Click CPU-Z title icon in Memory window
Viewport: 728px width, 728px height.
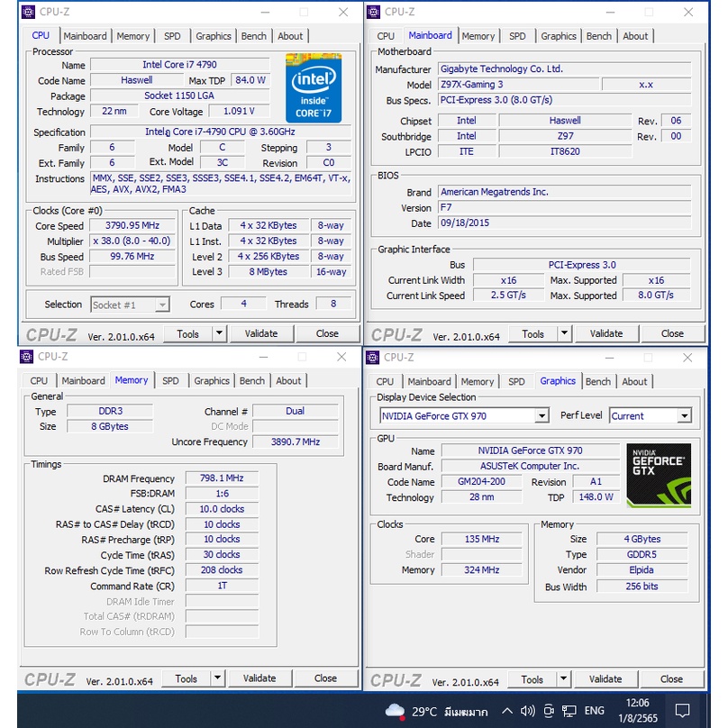pos(27,357)
